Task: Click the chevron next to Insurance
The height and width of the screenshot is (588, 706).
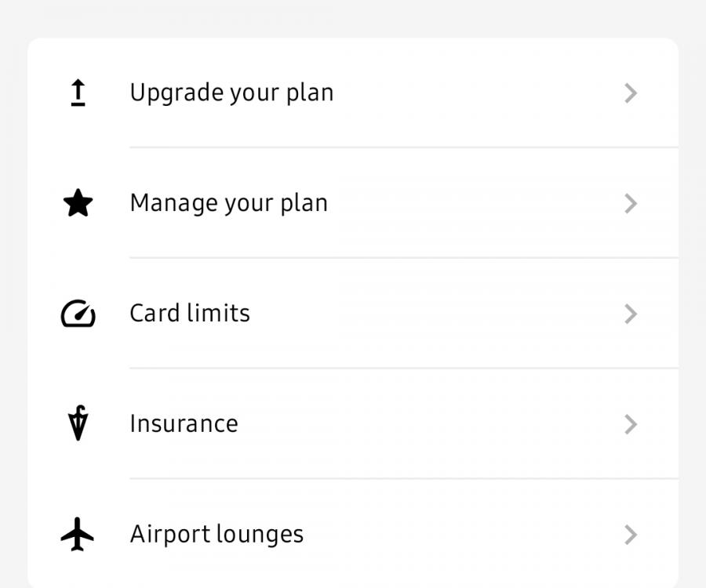Action: 631,424
